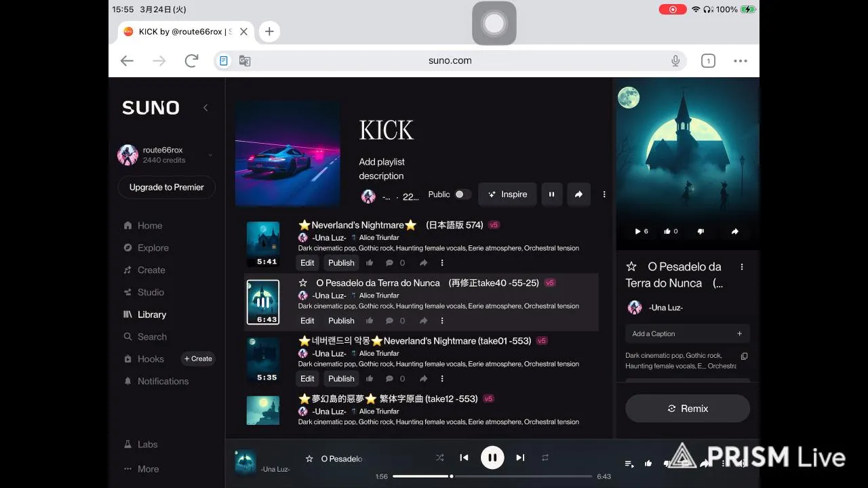Viewport: 868px width, 488px height.
Task: Click Upgrade to Premier button
Action: click(166, 187)
